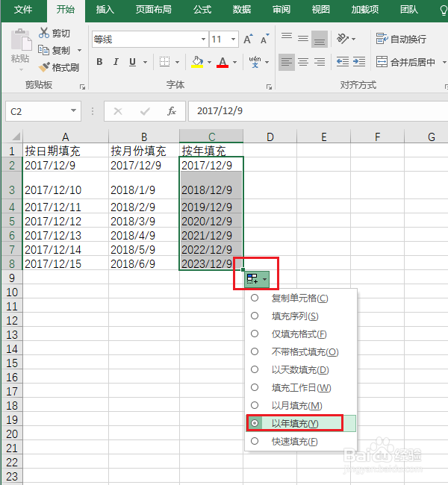Screen dimensions: 448x485
Task: Select Fill Months (以月填充) option
Action: point(255,405)
